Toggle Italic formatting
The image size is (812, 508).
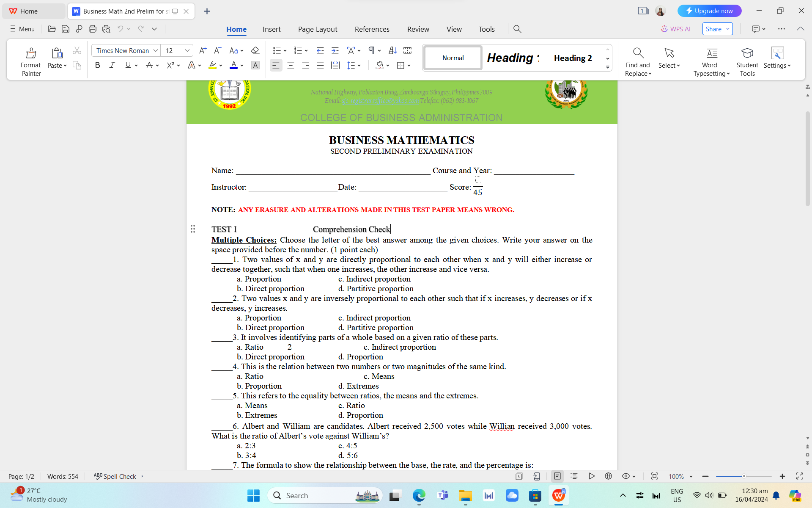[112, 65]
